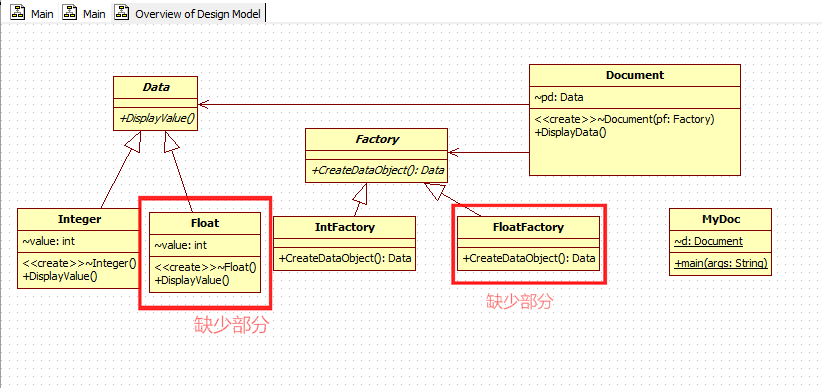Viewport: 822px width, 388px height.
Task: Select ~value: int attribute in Float class
Action: point(181,245)
